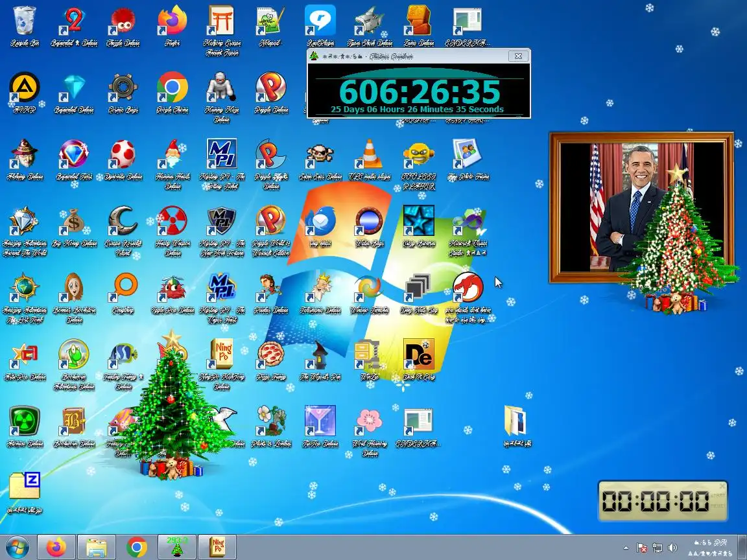Switch to Chrome in the taskbar
The width and height of the screenshot is (747, 560).
(x=137, y=547)
